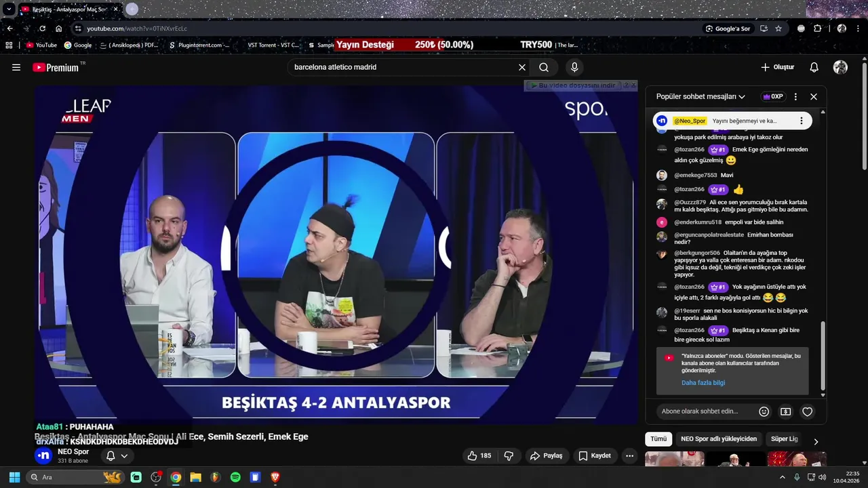The height and width of the screenshot is (488, 868).
Task: Open account avatar menu on YouTube
Action: 840,67
